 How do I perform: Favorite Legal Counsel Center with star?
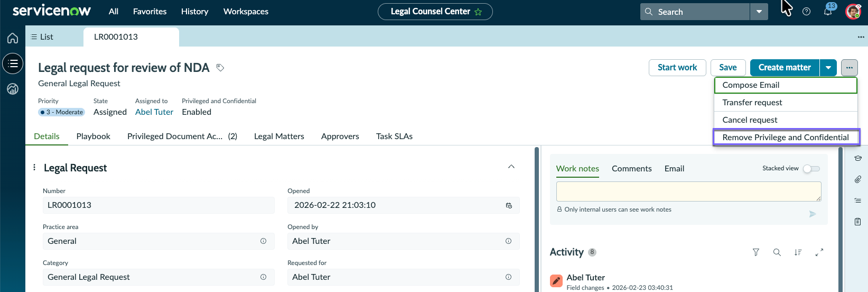tap(478, 12)
